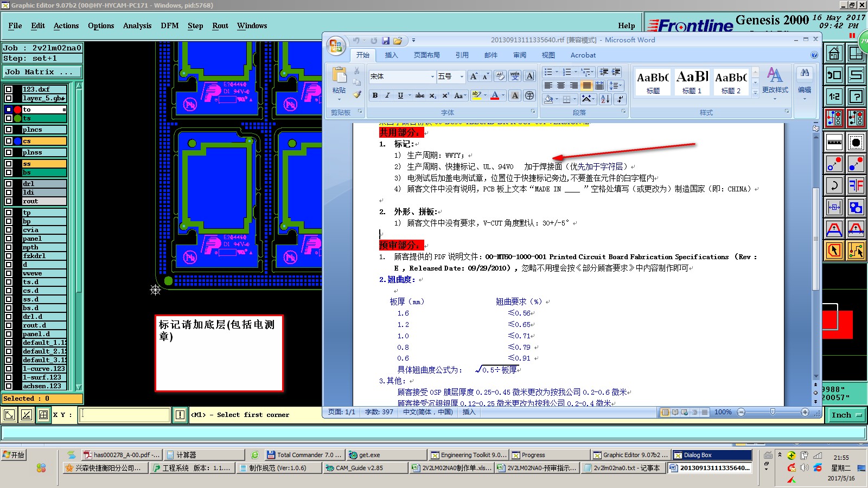Click the X Y coordinate input field

125,415
